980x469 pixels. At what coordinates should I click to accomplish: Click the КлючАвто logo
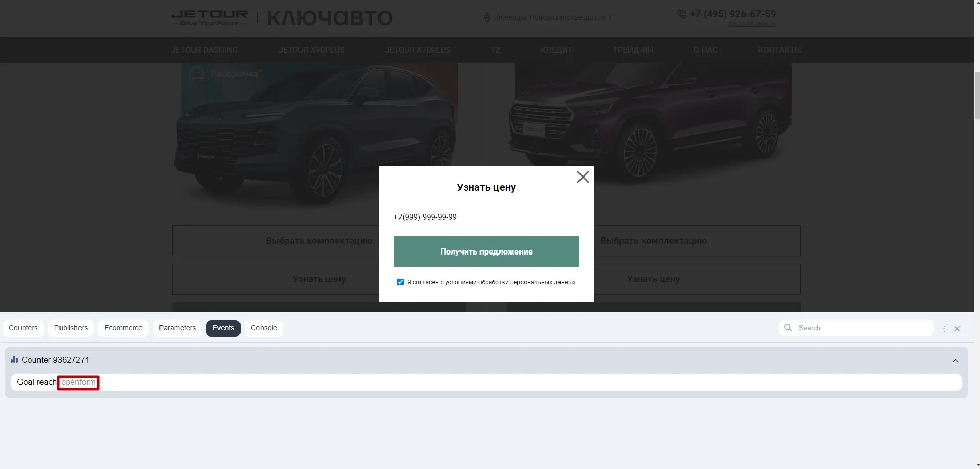coord(330,18)
